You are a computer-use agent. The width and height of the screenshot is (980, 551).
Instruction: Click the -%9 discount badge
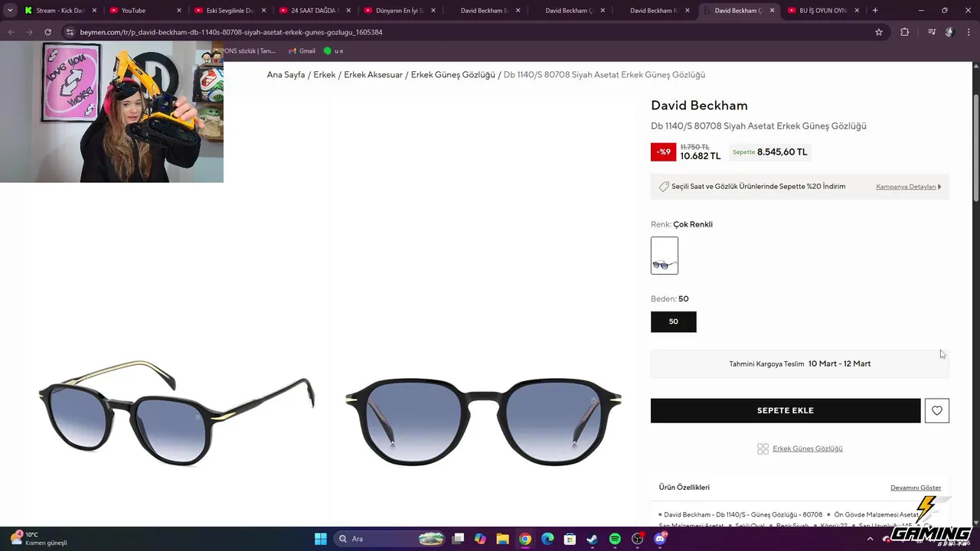663,152
